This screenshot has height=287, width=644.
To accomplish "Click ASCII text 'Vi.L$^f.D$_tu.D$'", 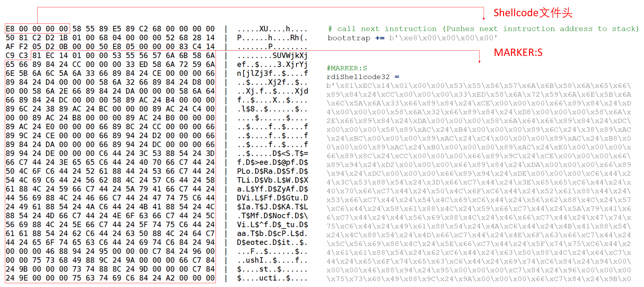I will pos(272,225).
